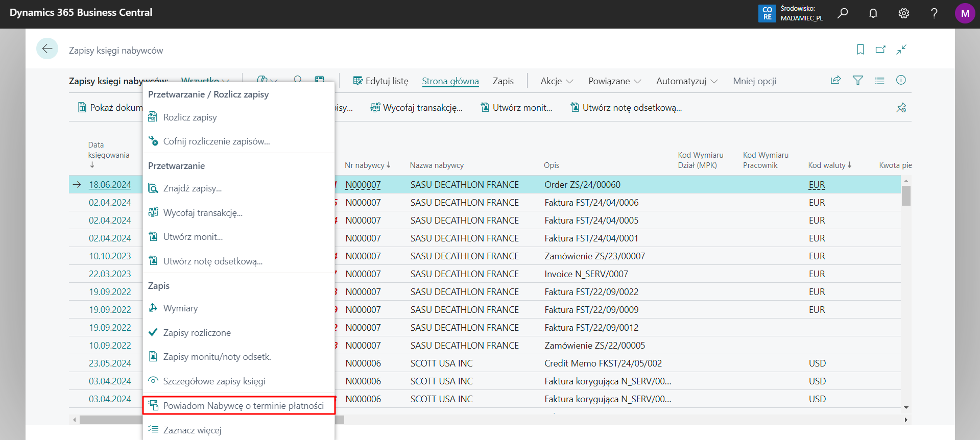
Task: Open the search magnifier in top bar
Action: (x=843, y=13)
